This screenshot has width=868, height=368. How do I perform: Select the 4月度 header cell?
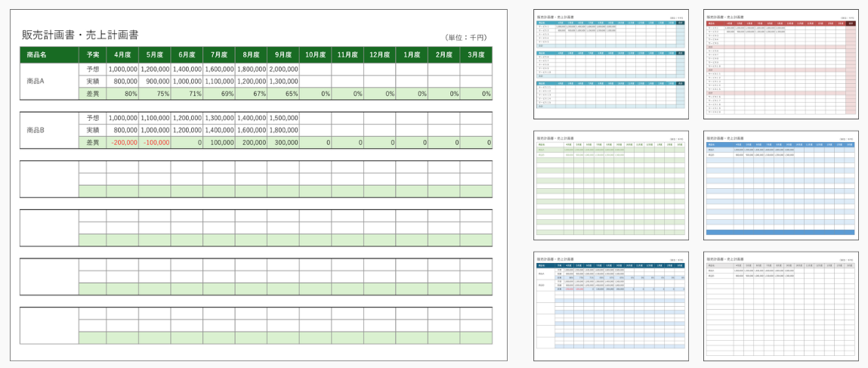122,55
